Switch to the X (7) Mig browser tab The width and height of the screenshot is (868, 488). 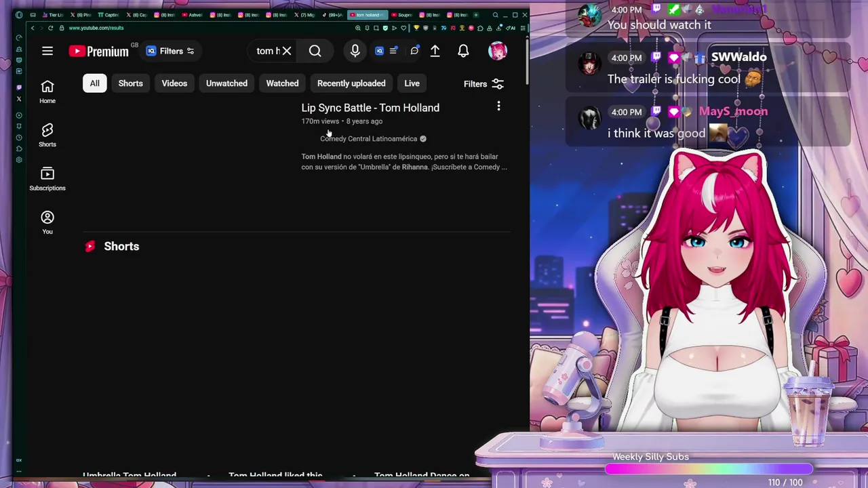pos(304,15)
